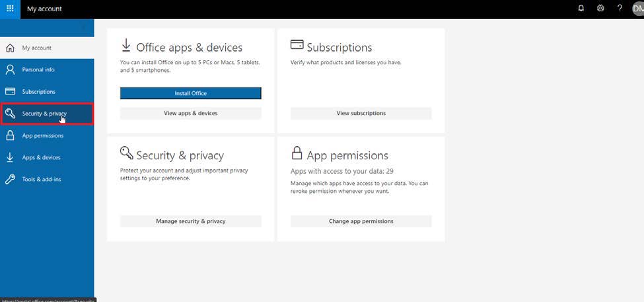Click the key icon on Security & privacy card
644x302 pixels.
coord(127,153)
